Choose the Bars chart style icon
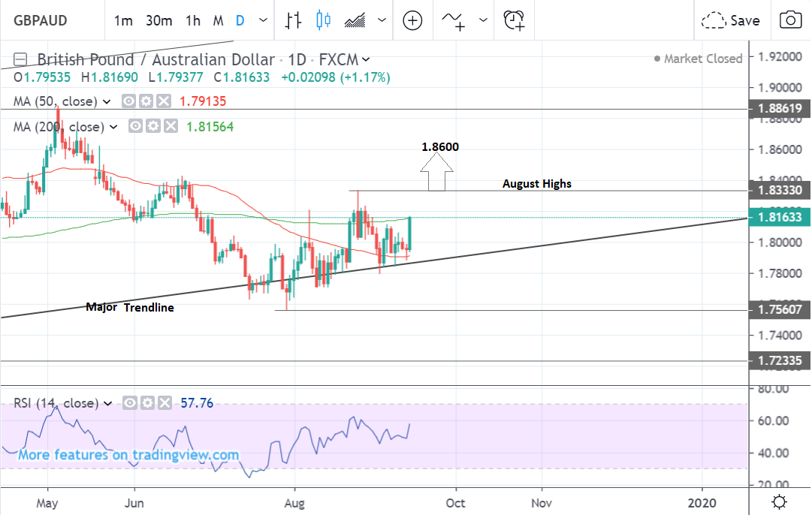Viewport: 812px width, 518px height. click(293, 21)
